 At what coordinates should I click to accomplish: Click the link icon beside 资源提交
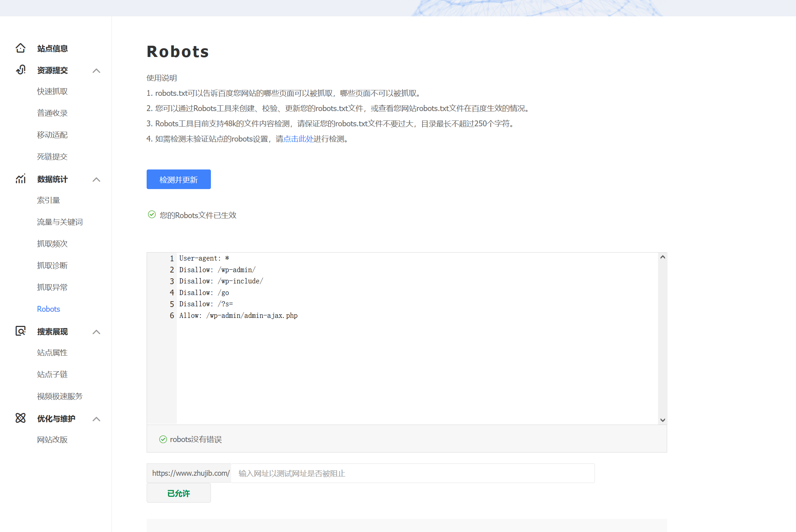pos(21,70)
